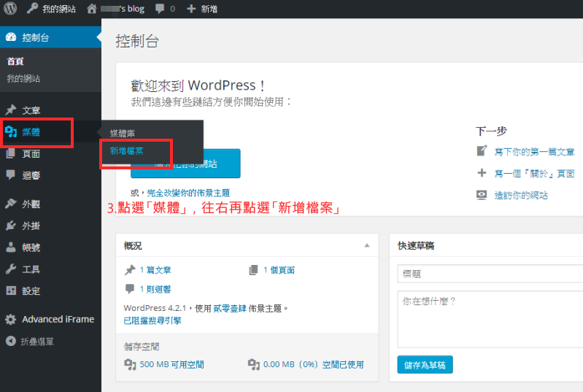Collapse sidebar with 折疊選單 arrow icon

tap(11, 341)
